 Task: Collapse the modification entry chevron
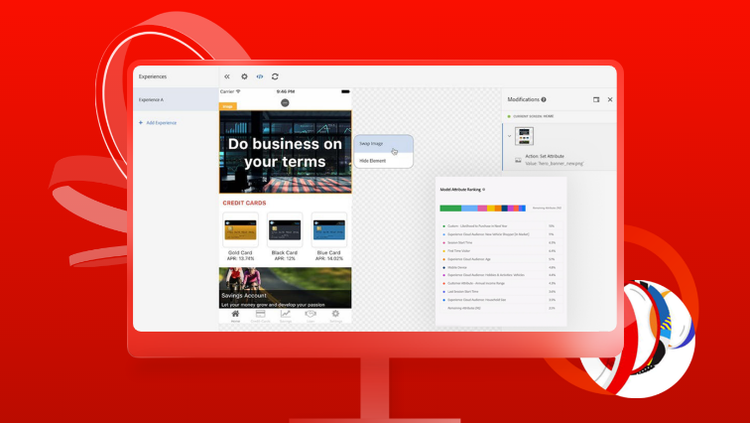pos(509,136)
